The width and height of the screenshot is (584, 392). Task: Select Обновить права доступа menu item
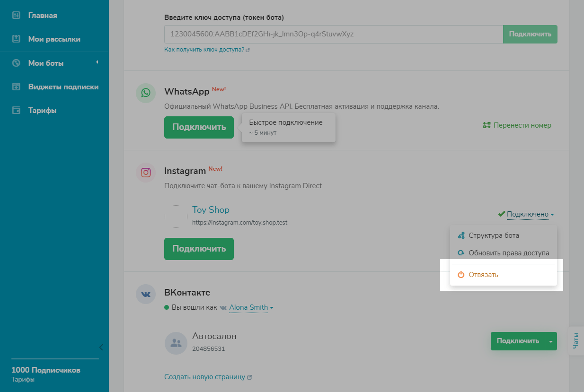click(x=509, y=253)
